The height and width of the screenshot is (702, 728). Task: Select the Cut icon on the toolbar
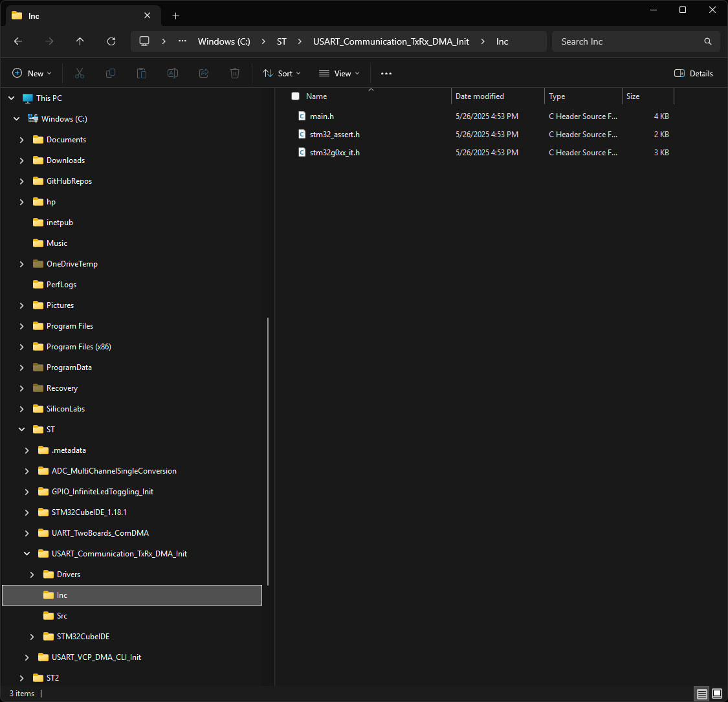coord(79,73)
